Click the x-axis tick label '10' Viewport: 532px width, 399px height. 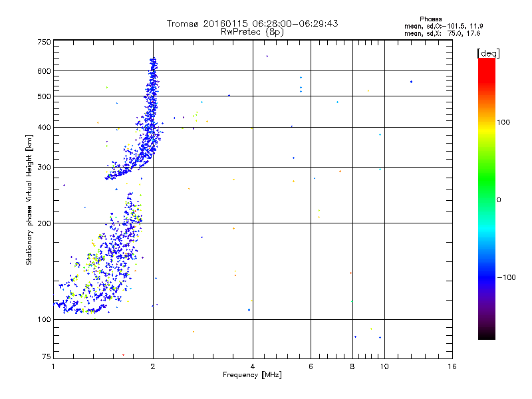tap(384, 366)
